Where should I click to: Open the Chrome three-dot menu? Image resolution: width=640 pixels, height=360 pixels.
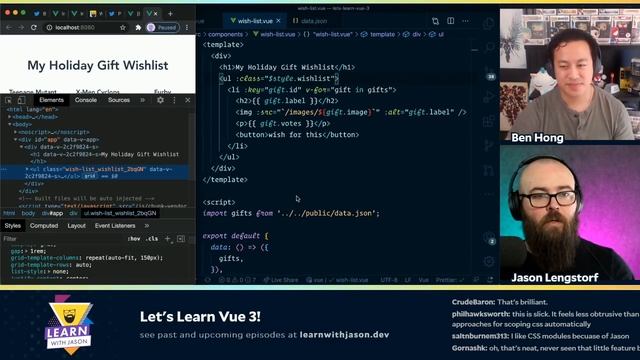pos(187,27)
